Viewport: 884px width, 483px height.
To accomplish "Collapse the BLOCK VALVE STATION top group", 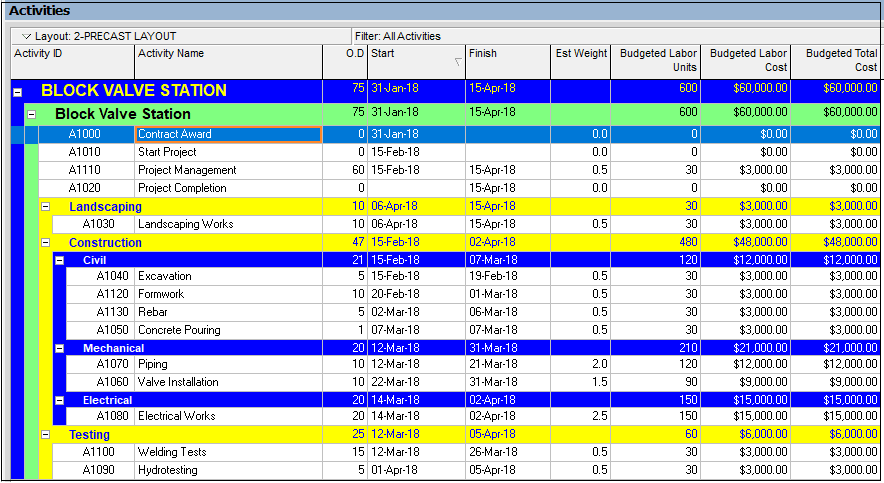I will pos(17,92).
